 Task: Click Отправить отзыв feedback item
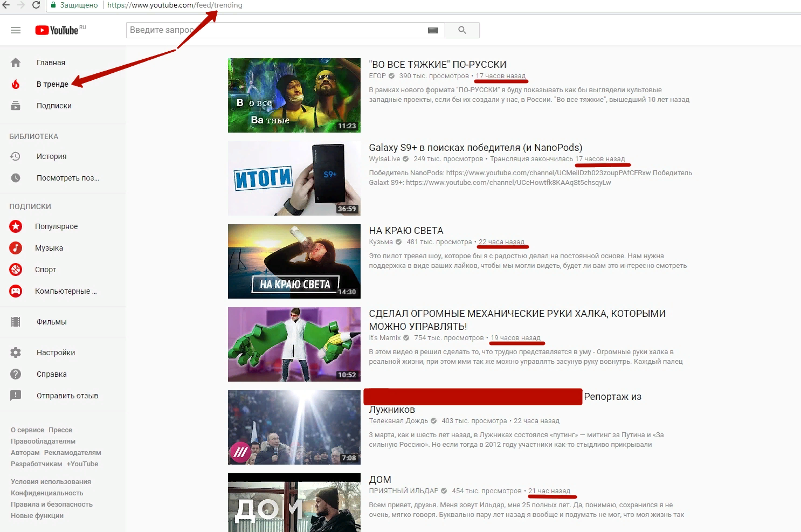67,396
